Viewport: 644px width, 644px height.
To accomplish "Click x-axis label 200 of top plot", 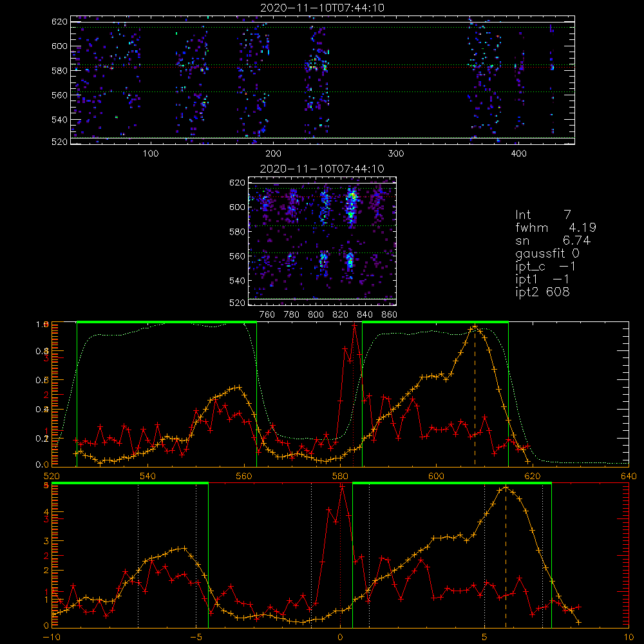I will tap(273, 154).
